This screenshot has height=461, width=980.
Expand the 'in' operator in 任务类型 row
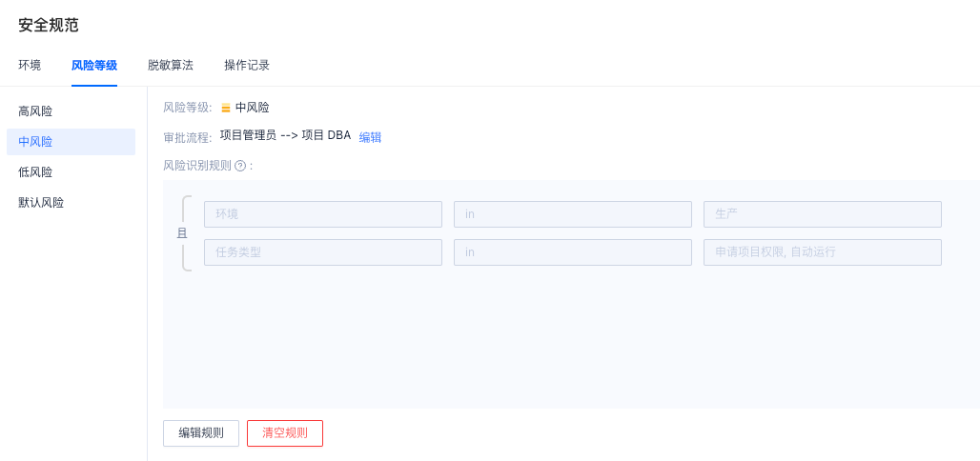pyautogui.click(x=572, y=252)
